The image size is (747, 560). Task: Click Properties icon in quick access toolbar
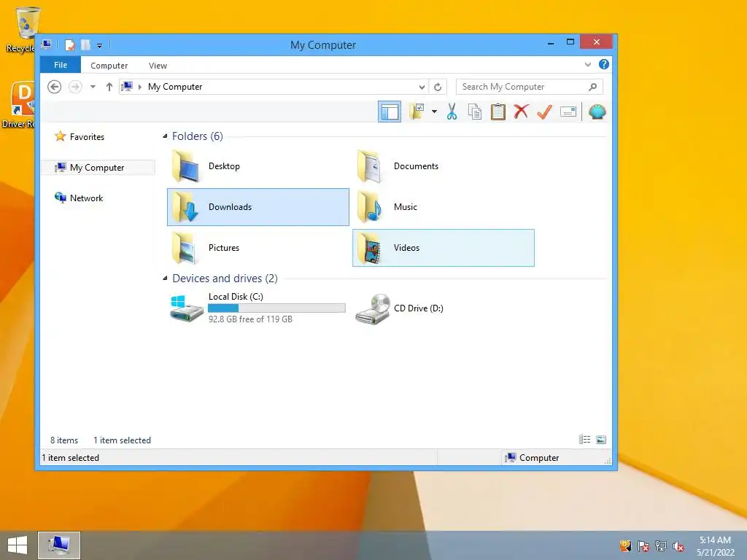[x=70, y=44]
